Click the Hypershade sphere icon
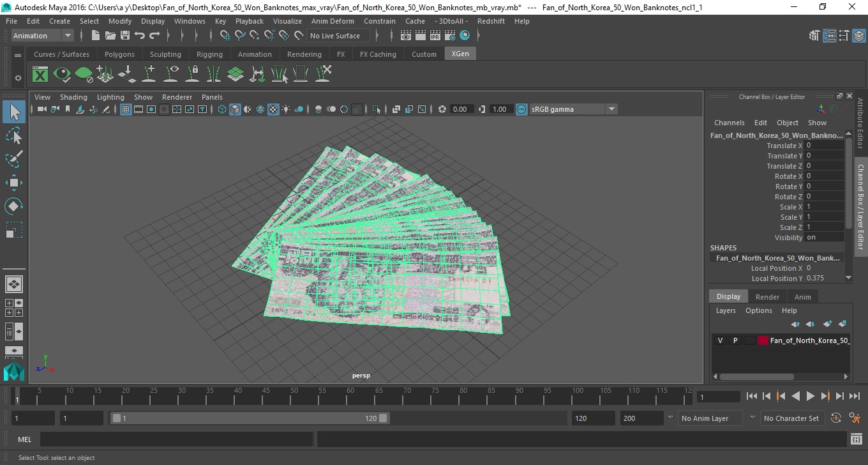The image size is (868, 465). coord(465,36)
